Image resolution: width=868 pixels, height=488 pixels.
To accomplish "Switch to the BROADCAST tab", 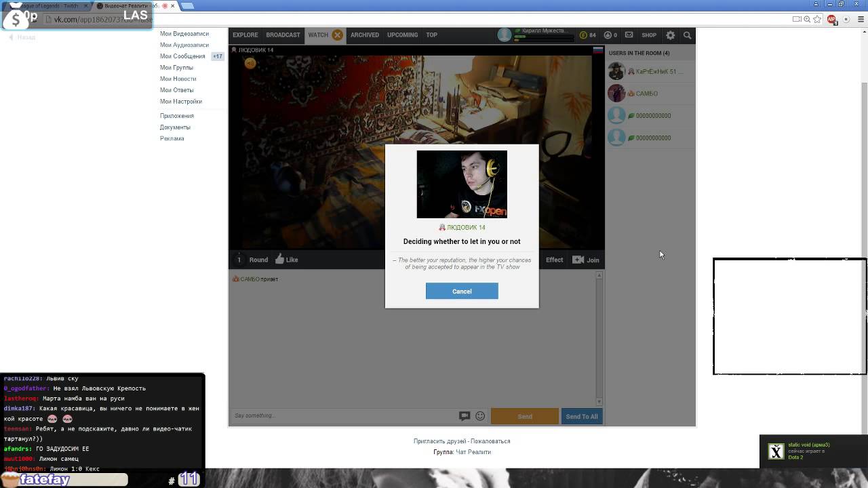I will tap(283, 35).
